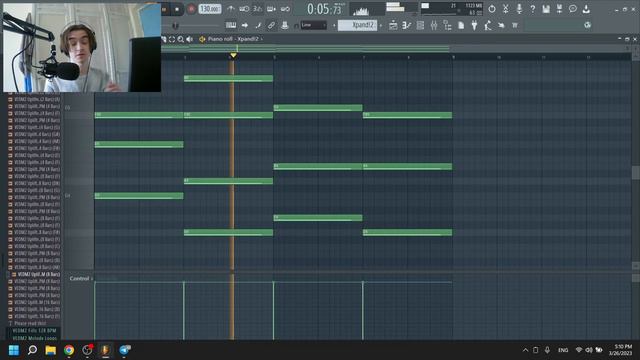Click the stamp icon left of the snap selector
The width and height of the screenshot is (640, 360).
(285, 25)
